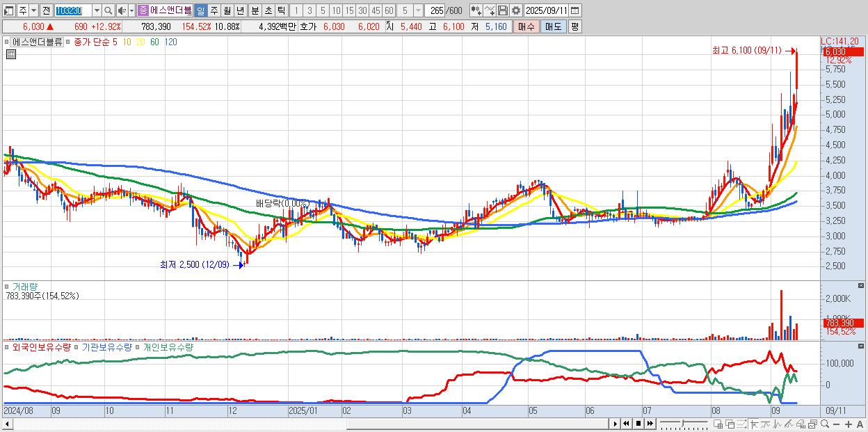The width and height of the screenshot is (868, 432).
Task: Click the panel layout icon at toolbar start
Action: pos(9,10)
